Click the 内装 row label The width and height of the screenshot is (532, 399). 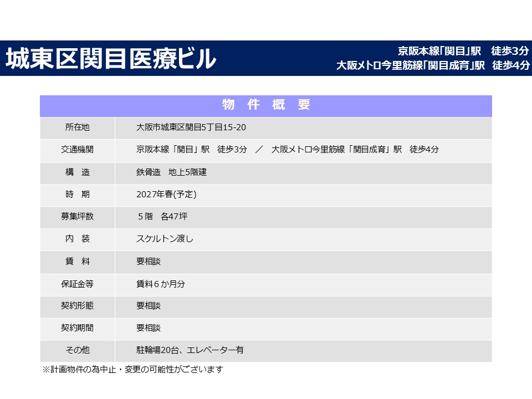tap(77, 239)
